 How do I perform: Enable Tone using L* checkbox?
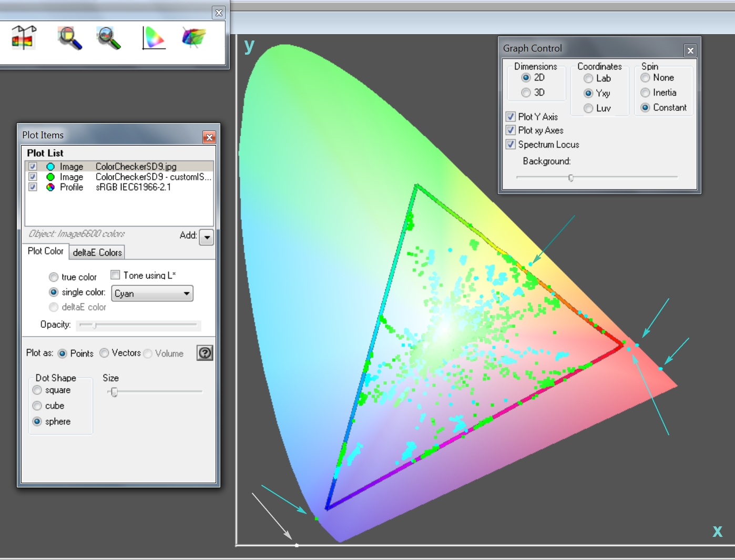[116, 275]
